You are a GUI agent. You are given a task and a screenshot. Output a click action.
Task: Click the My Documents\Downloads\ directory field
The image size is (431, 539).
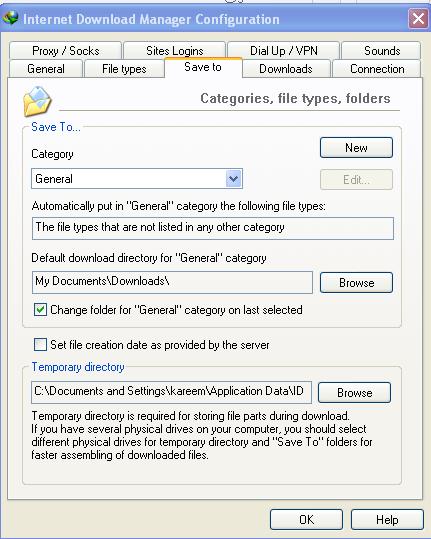pos(172,282)
